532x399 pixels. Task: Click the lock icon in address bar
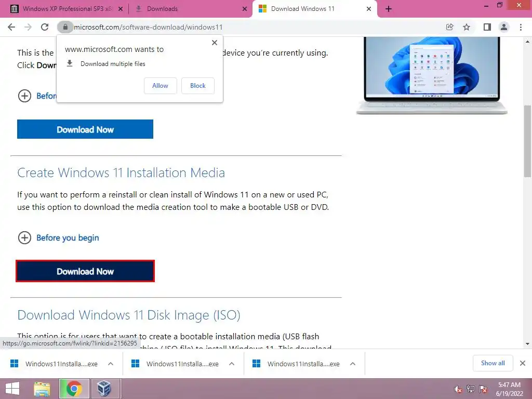pos(65,27)
